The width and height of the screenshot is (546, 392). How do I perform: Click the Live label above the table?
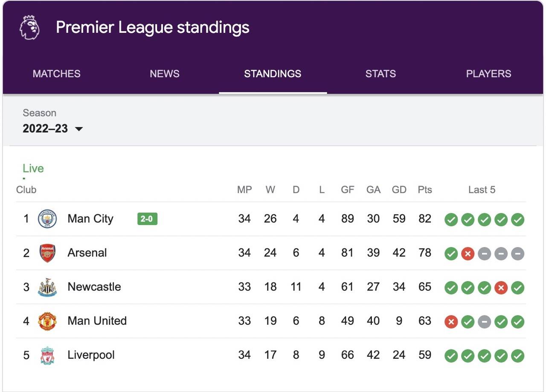(33, 169)
